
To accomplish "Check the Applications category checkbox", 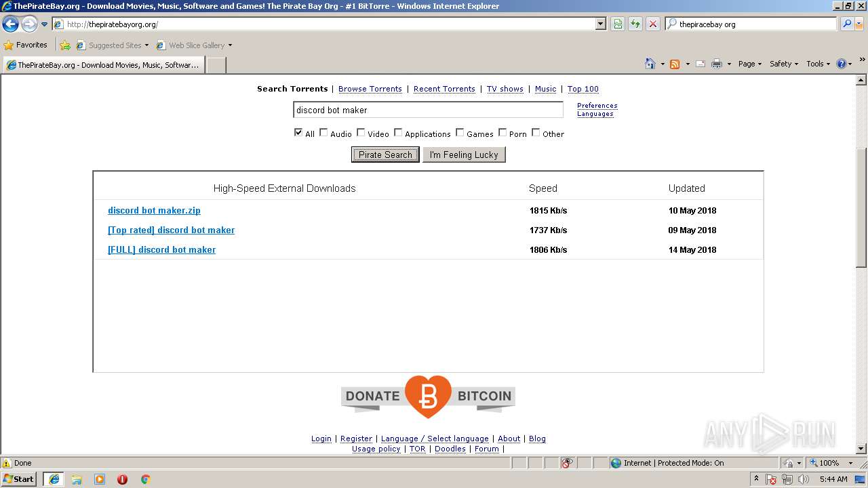I will click(398, 133).
